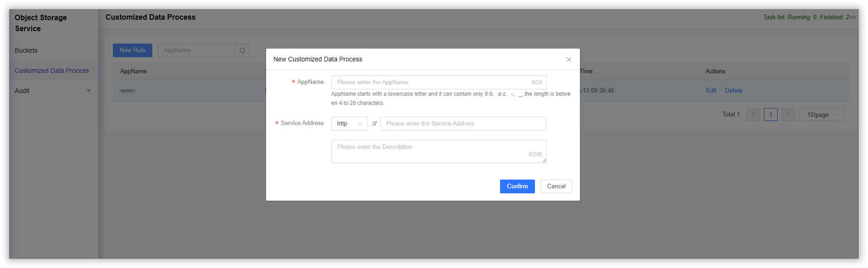This screenshot has height=268, width=868.
Task: Open Buckets in the sidebar
Action: pos(26,50)
